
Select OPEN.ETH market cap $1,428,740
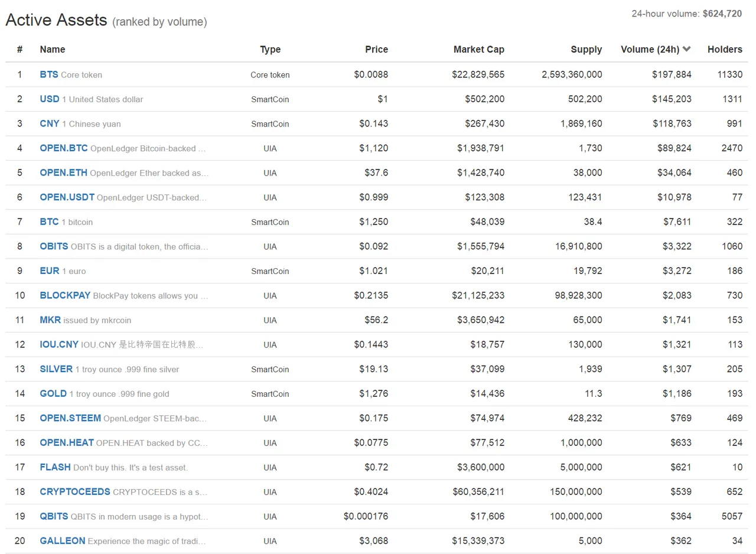[481, 172]
